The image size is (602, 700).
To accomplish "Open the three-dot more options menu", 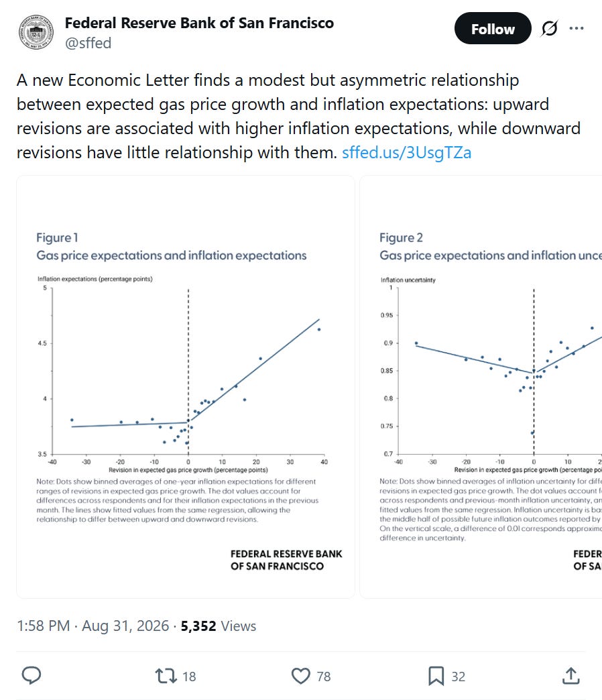I will tap(577, 28).
